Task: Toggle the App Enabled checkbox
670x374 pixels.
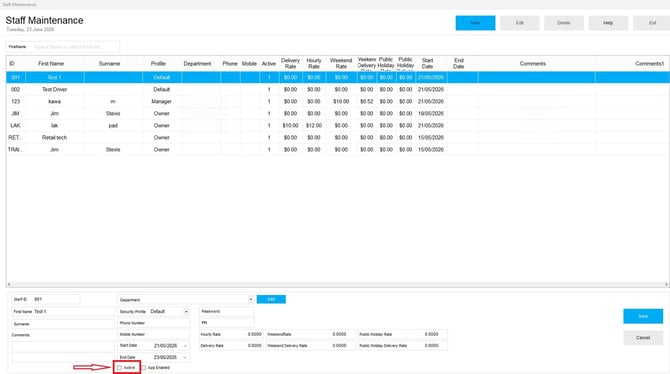Action: [144, 368]
